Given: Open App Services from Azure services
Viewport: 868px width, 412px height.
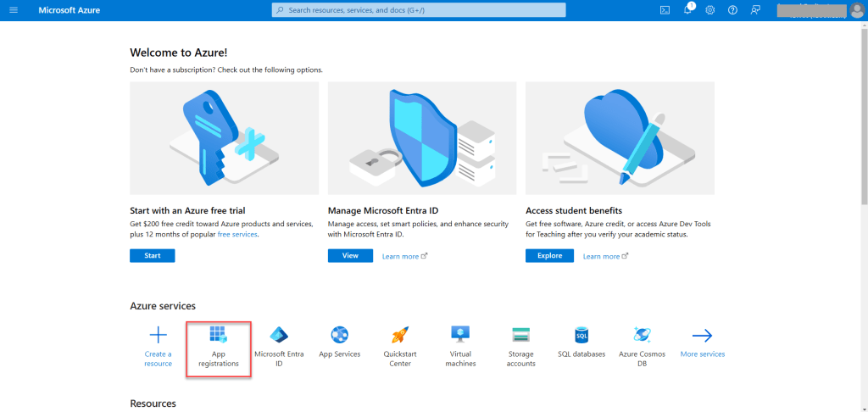Looking at the screenshot, I should [x=339, y=335].
